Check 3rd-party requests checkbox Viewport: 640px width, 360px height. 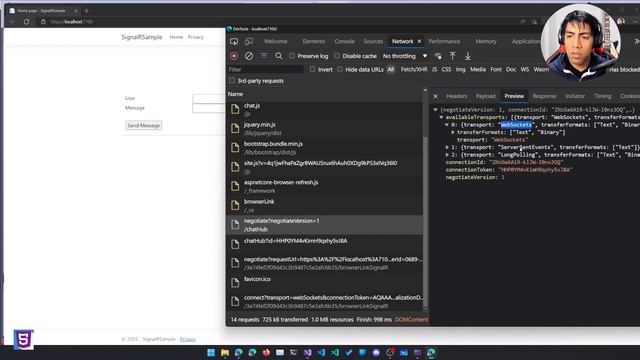click(x=232, y=81)
